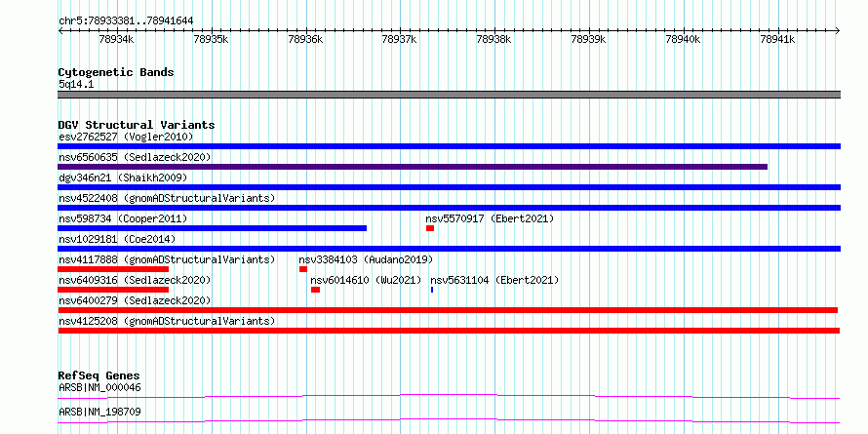This screenshot has width=868, height=434.
Task: Select the tiny blue nsv5631104 marker
Action: (432, 290)
